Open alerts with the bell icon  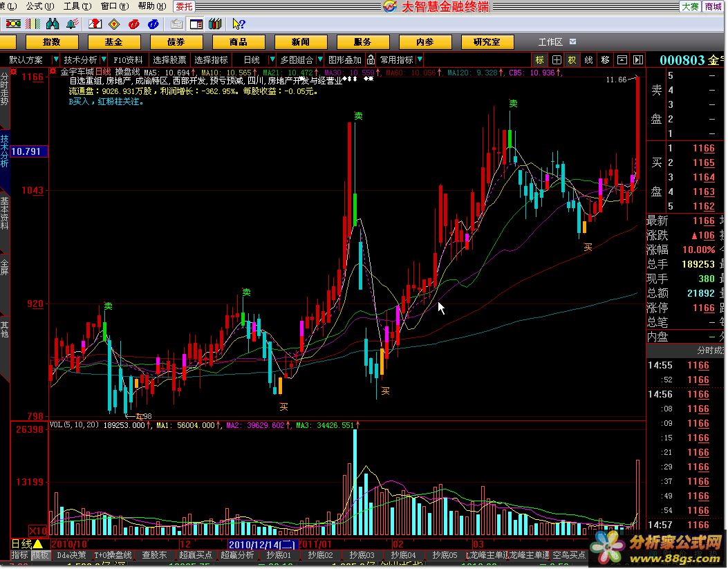tap(72, 24)
